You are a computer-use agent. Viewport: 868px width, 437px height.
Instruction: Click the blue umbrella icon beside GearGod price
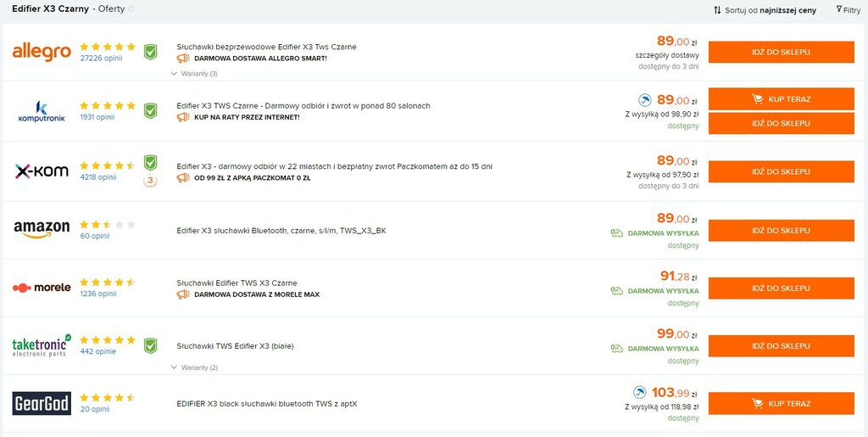pos(639,393)
